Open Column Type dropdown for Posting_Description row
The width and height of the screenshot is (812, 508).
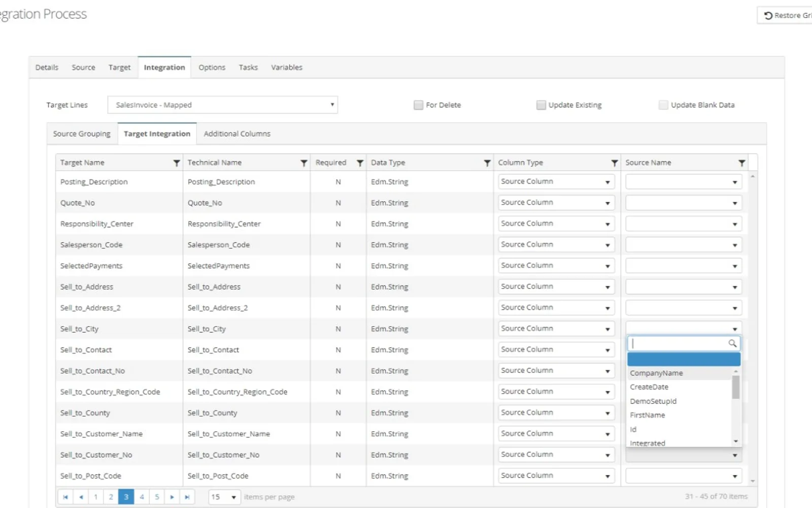[556, 182]
